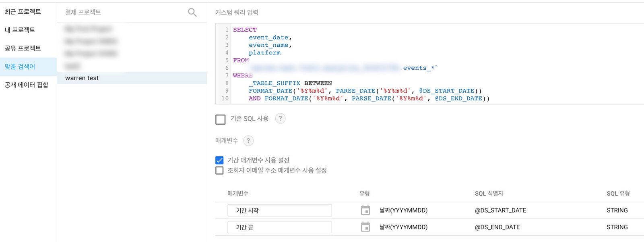This screenshot has width=644, height=242.
Task: Click the WHERE keyword on line 7
Action: coord(243,76)
